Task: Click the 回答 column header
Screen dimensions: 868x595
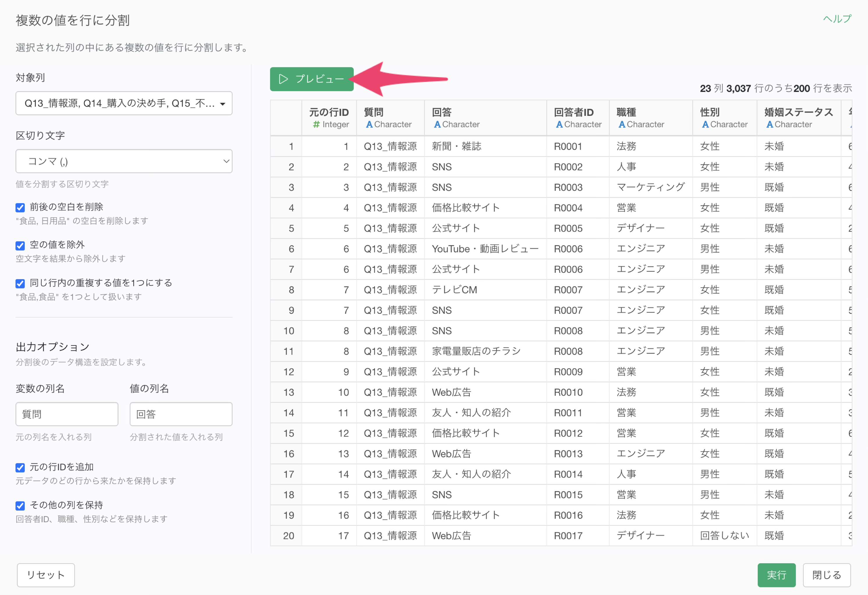Action: point(485,118)
